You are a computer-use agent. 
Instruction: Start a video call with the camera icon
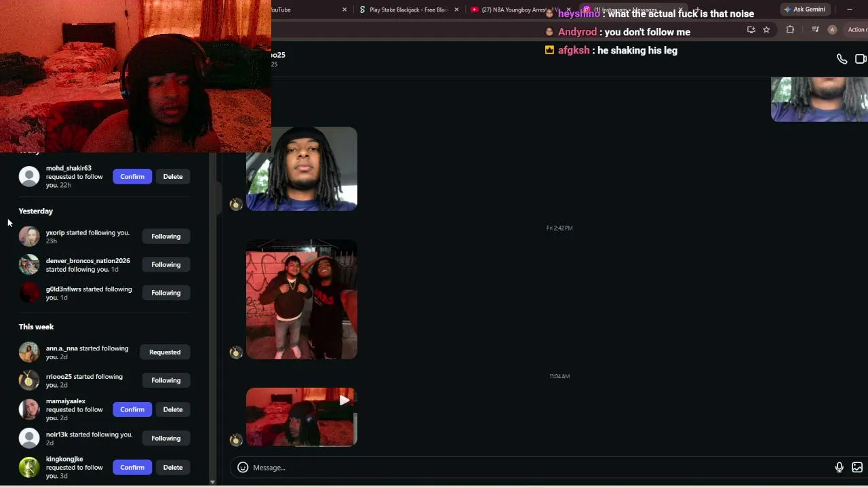(861, 59)
